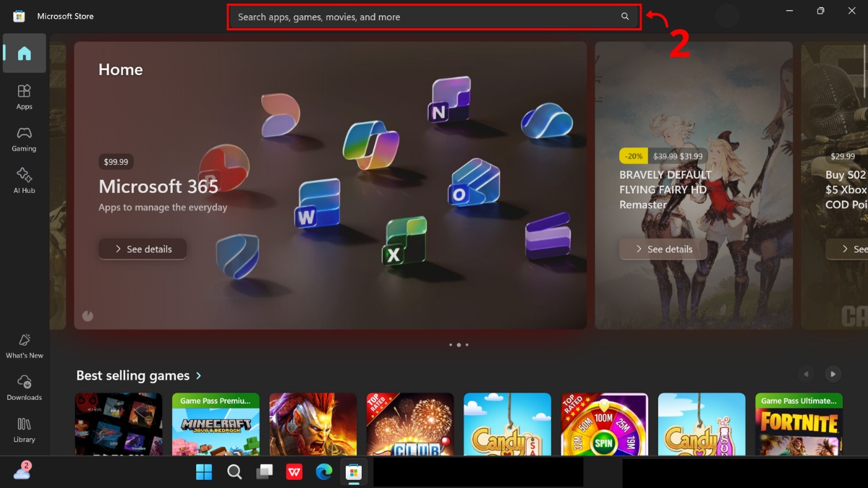
Task: Open the Apps section in sidebar
Action: [25, 96]
